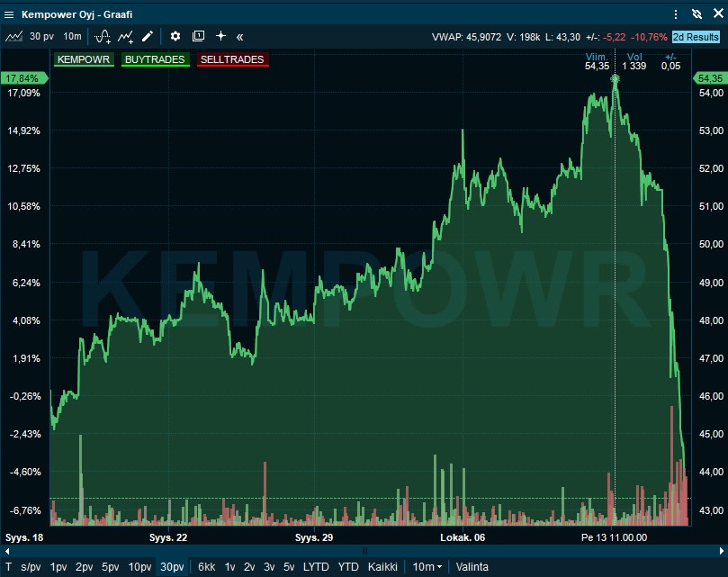Click the V: 198k volume value

pyautogui.click(x=523, y=37)
